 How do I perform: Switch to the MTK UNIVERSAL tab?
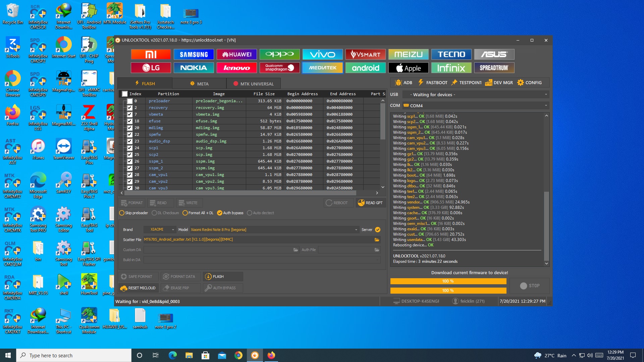click(254, 83)
